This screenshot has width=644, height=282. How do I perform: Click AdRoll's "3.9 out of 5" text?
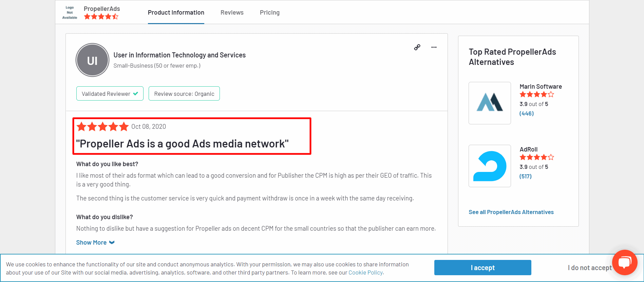(534, 167)
